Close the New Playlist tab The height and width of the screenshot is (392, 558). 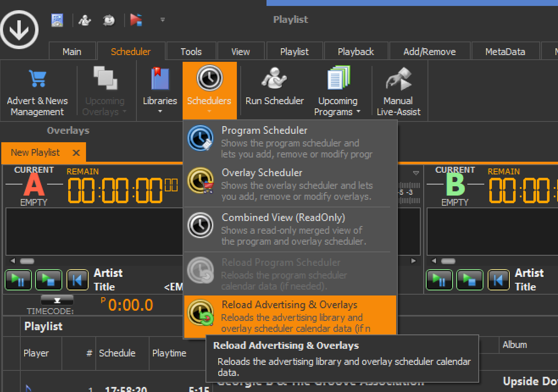coord(76,153)
